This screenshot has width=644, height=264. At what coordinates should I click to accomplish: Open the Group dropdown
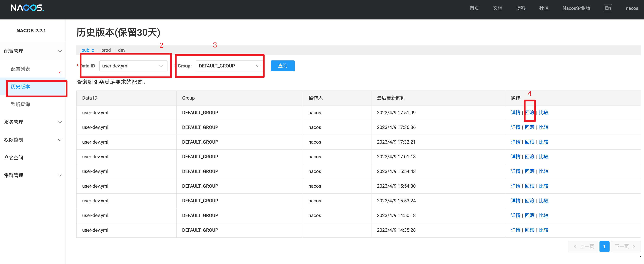(x=229, y=66)
